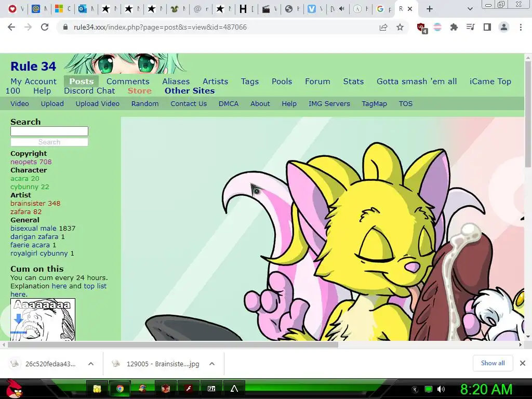
Task: Open the tab search dropdown chevron
Action: (470, 9)
